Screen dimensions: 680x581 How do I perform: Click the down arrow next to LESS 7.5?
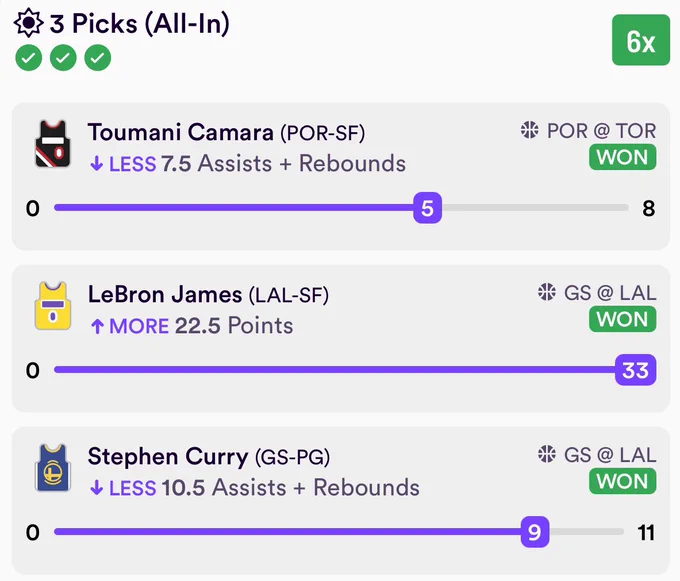[x=97, y=164]
